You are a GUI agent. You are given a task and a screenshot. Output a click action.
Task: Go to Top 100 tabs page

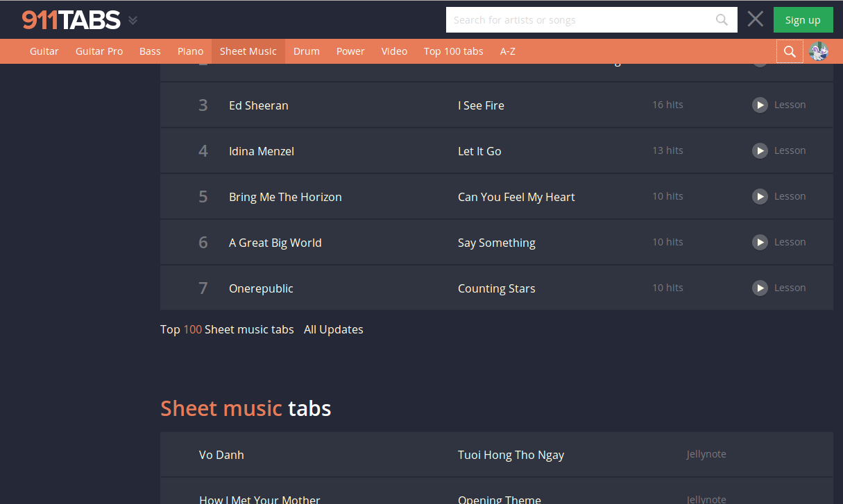(453, 51)
